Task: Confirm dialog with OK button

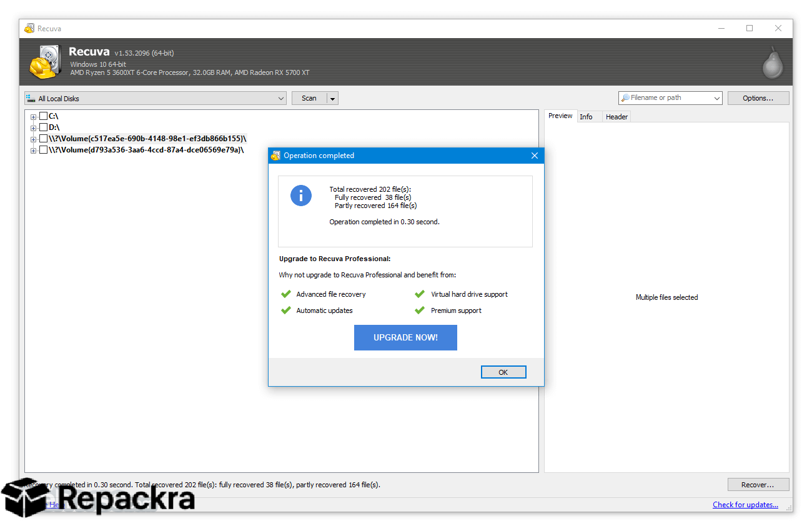Action: (x=503, y=372)
